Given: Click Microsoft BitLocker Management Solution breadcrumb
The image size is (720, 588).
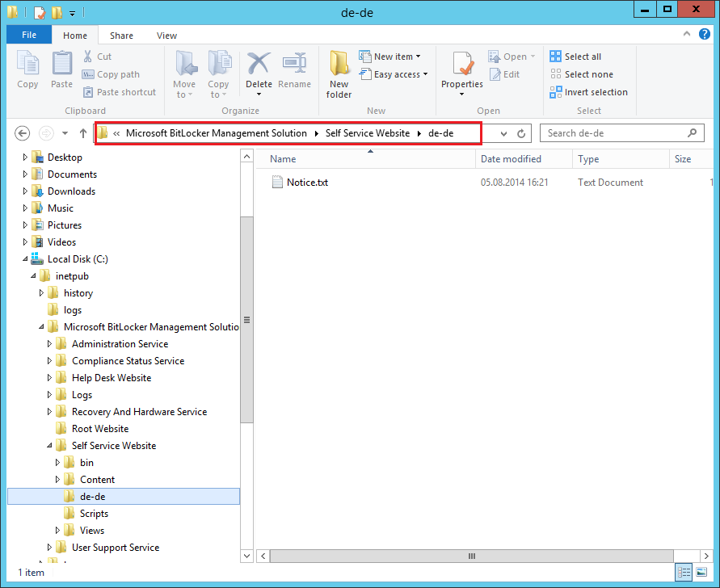Looking at the screenshot, I should coord(217,133).
